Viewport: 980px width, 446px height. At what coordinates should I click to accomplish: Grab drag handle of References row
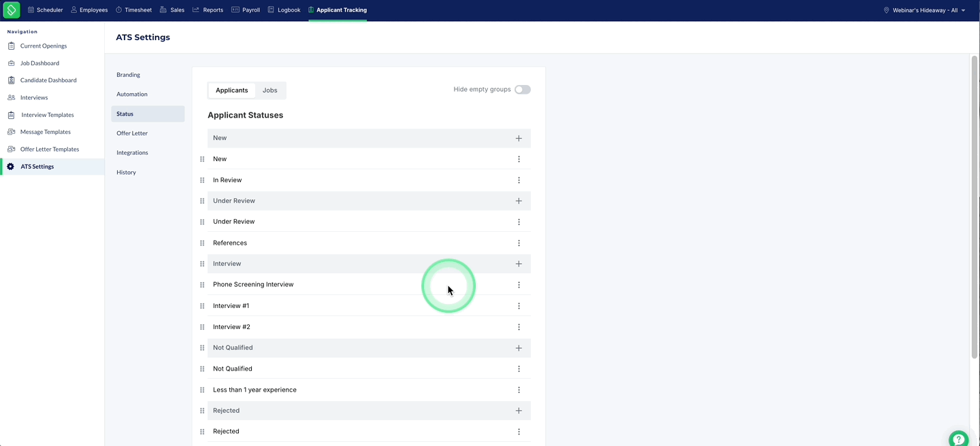[x=202, y=243]
